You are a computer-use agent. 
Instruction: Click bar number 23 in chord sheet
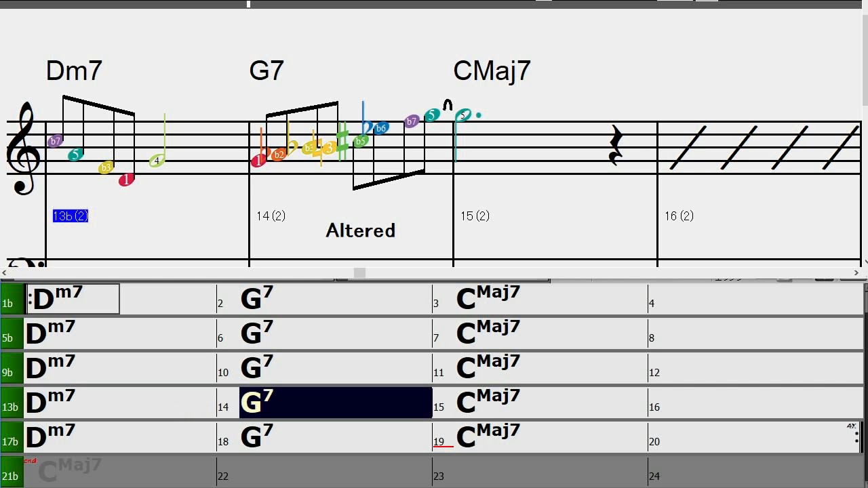439,476
